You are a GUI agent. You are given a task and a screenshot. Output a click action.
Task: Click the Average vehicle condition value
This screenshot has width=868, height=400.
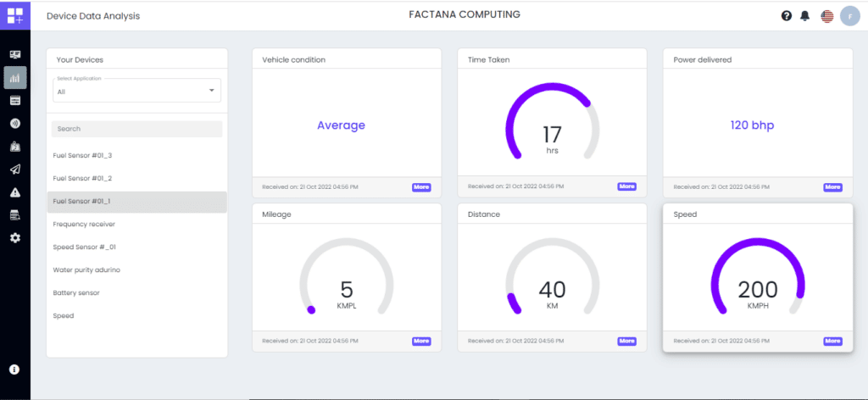point(341,125)
